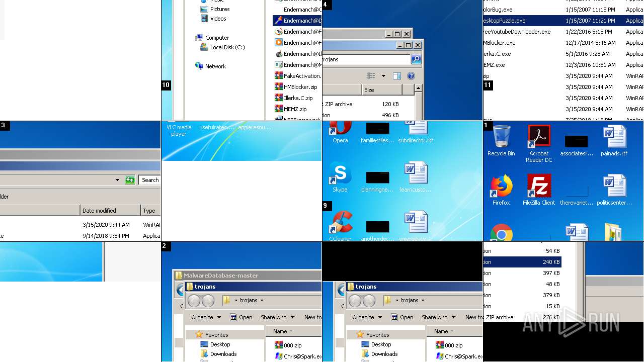The width and height of the screenshot is (644, 362).
Task: Select the lerka.C.exe file row
Action: (563, 54)
